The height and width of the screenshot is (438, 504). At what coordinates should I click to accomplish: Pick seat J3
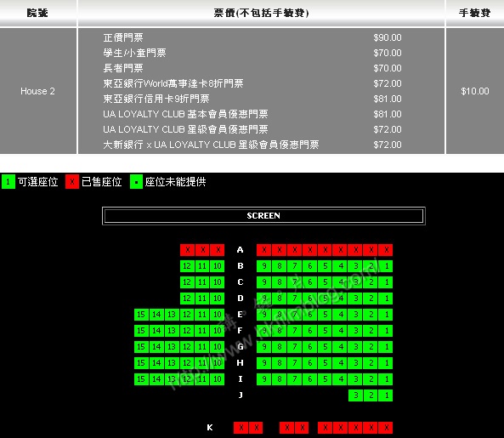[x=356, y=395]
